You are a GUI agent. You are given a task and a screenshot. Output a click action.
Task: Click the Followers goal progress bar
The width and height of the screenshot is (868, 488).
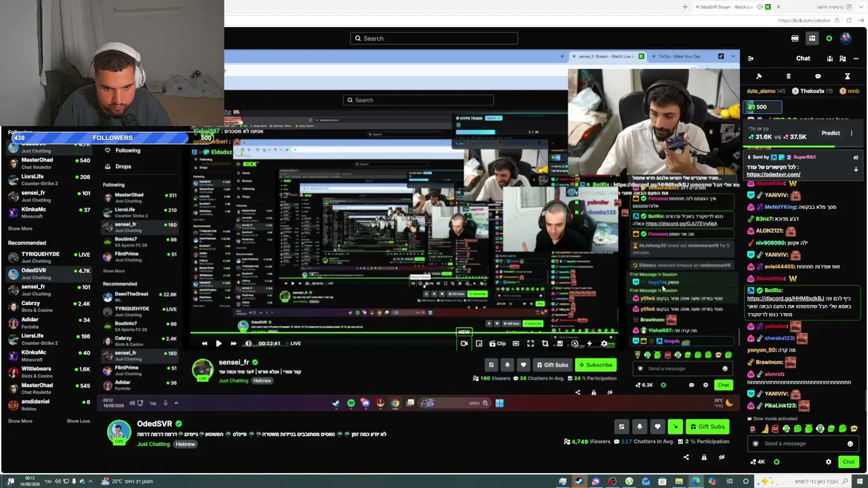coord(113,138)
